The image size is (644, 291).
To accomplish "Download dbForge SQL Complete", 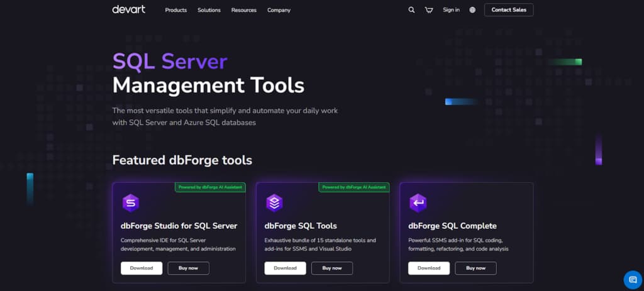I will pos(429,268).
